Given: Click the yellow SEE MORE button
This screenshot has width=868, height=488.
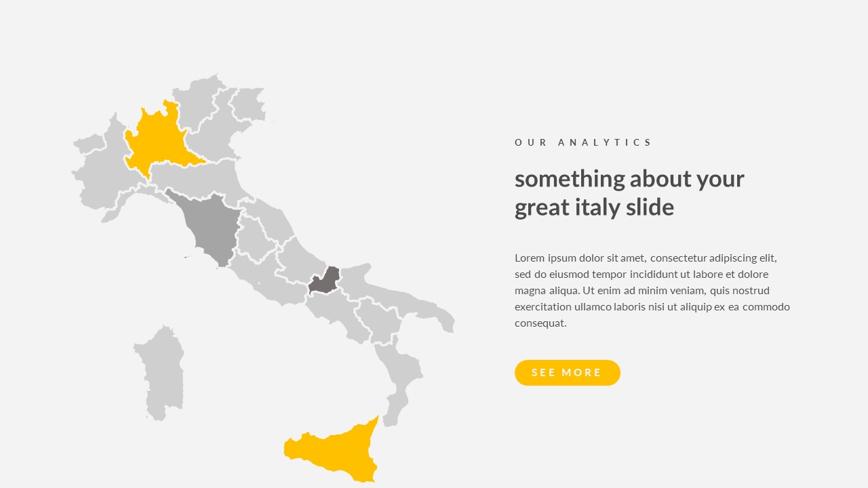Looking at the screenshot, I should tap(567, 373).
